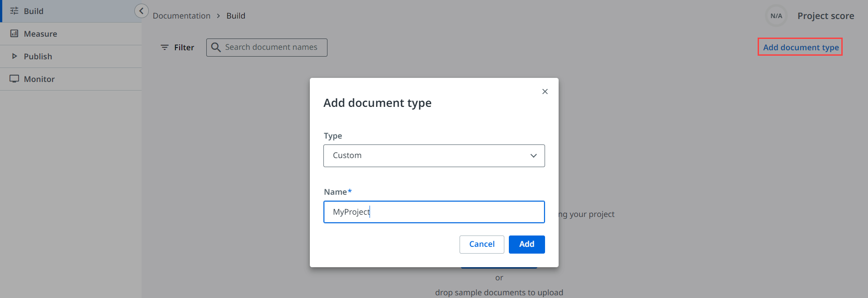Close the Add document type dialog
The height and width of the screenshot is (298, 868).
(545, 91)
